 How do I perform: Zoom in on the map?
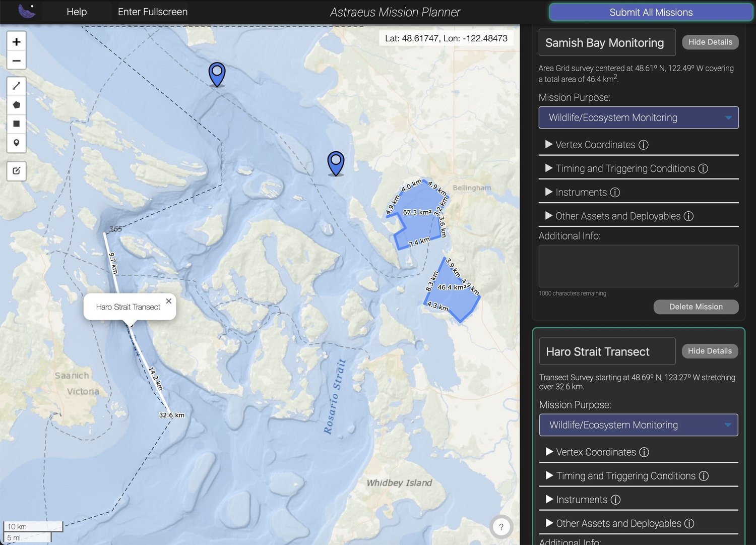click(16, 41)
